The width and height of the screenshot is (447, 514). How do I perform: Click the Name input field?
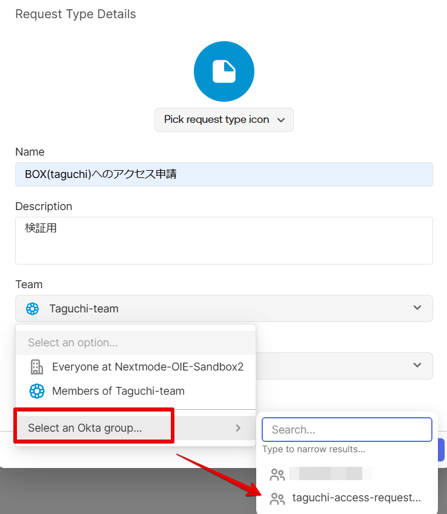224,174
